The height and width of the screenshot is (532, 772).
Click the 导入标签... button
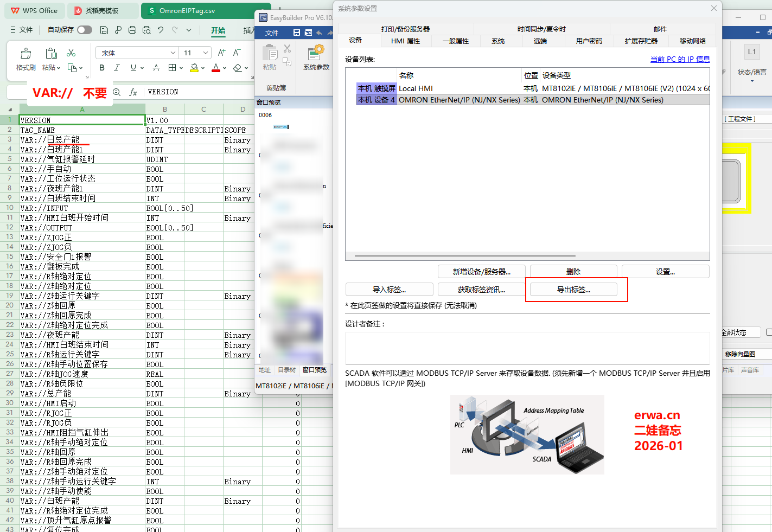click(389, 290)
